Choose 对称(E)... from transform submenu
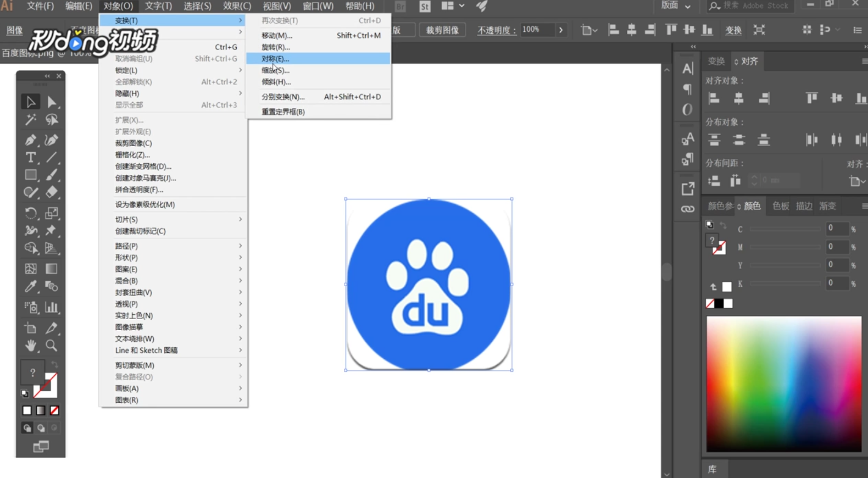The width and height of the screenshot is (868, 478). [x=318, y=58]
